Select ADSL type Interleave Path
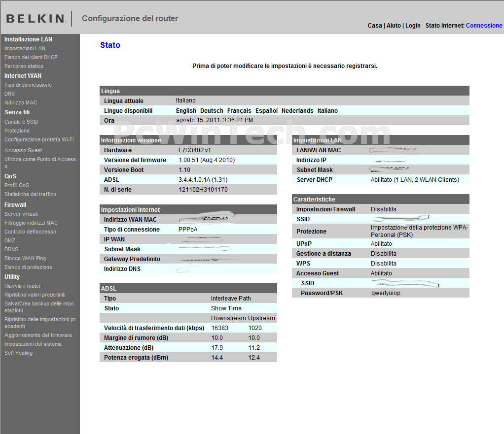 point(231,299)
